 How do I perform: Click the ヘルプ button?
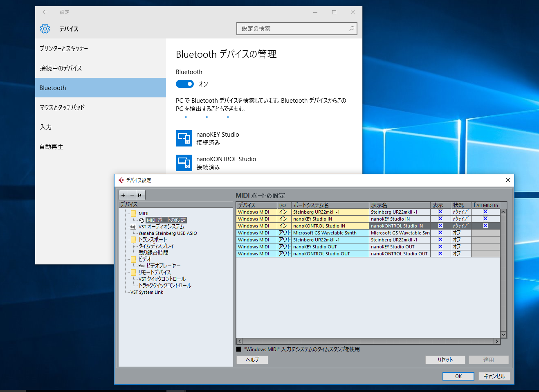(252, 360)
